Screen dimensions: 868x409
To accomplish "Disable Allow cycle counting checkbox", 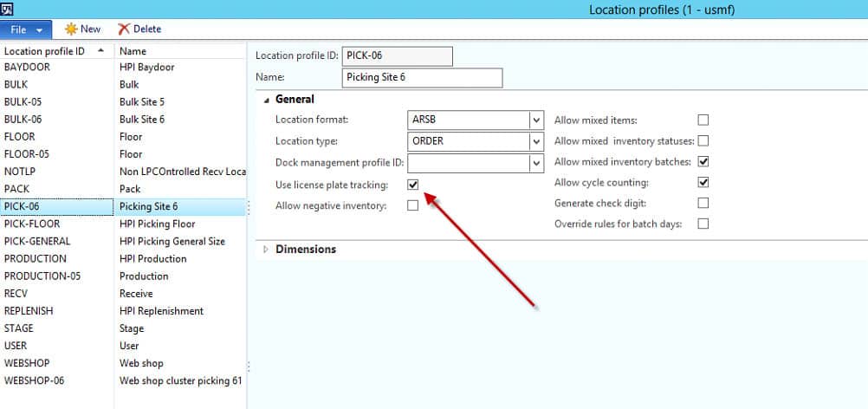I will pos(703,182).
